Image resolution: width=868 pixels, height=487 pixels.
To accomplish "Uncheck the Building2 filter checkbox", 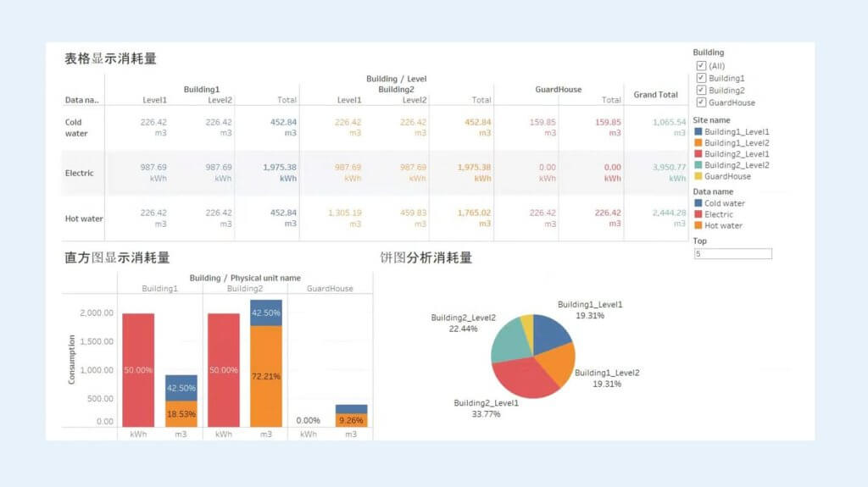I will point(701,91).
